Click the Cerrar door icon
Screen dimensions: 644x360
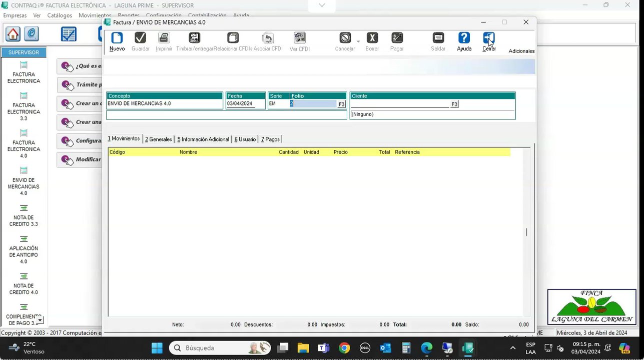[x=489, y=38]
